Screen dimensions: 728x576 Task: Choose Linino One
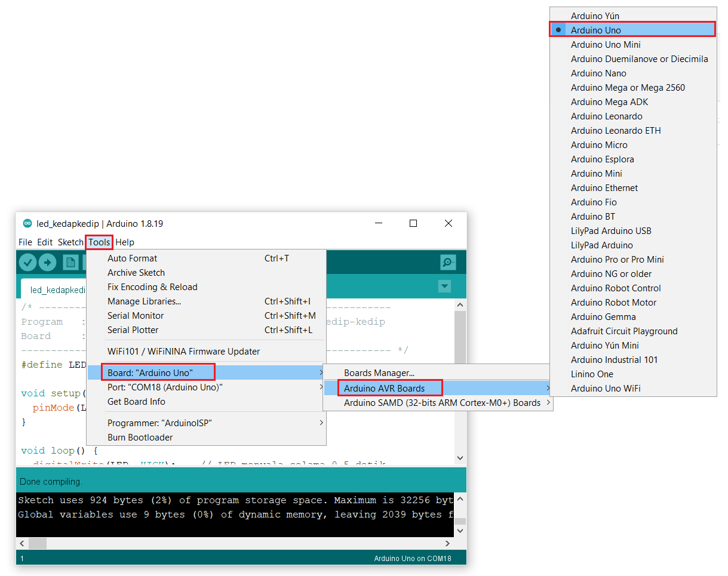click(x=633, y=374)
